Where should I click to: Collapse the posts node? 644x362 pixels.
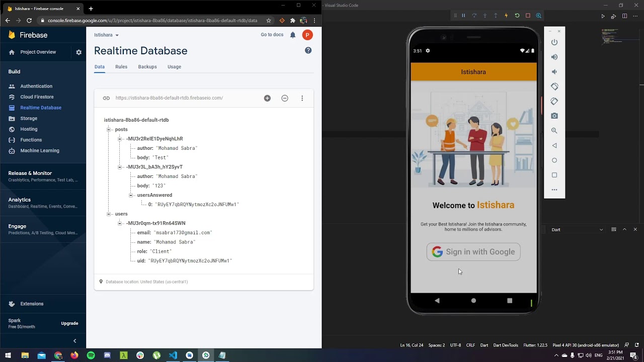[109, 130]
